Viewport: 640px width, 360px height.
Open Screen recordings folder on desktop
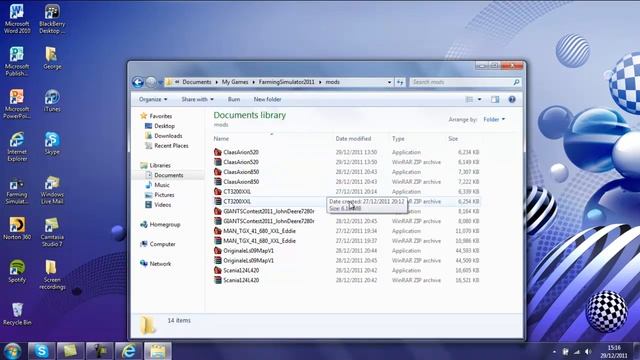click(x=52, y=275)
